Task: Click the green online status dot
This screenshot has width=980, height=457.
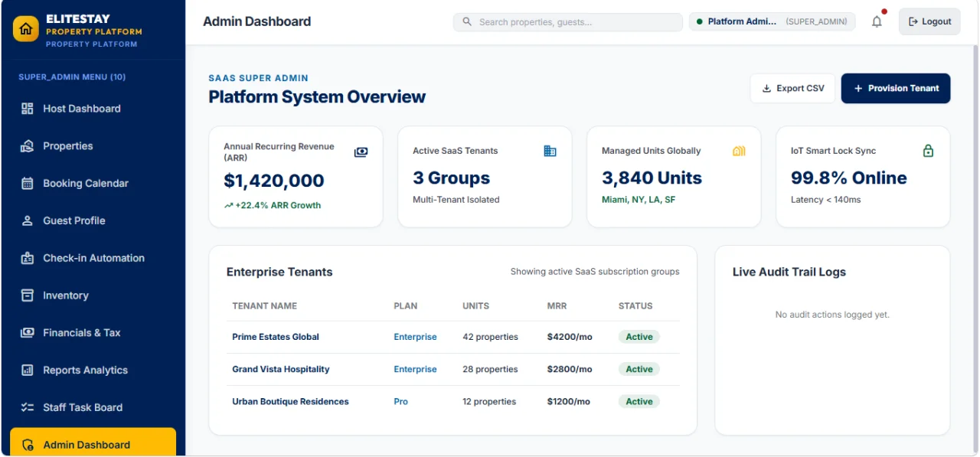Action: (700, 22)
